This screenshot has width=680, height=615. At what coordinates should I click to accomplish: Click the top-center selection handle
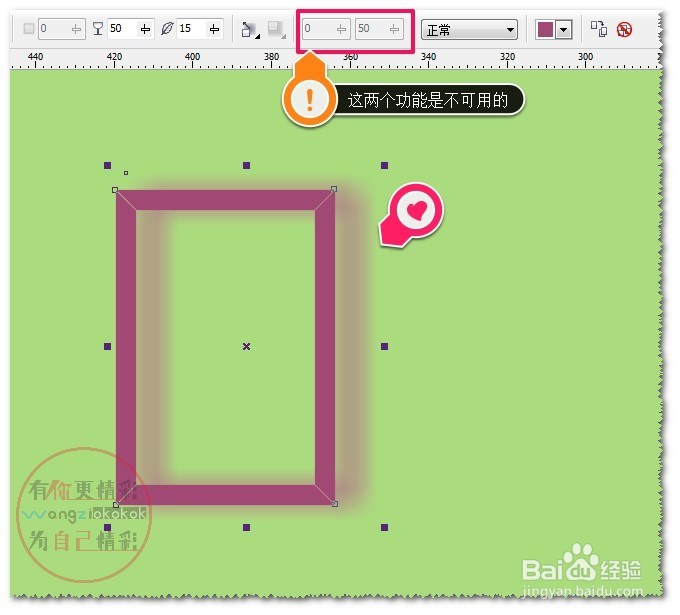click(x=246, y=165)
